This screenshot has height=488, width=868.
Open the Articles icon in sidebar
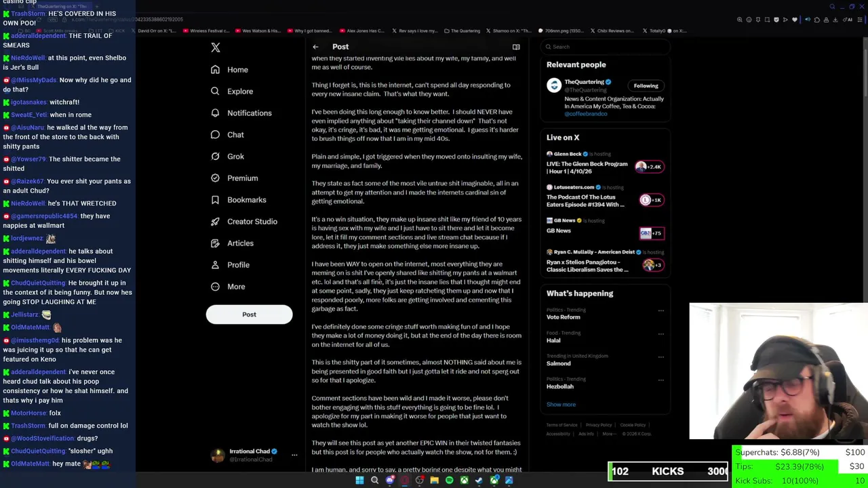(x=215, y=243)
